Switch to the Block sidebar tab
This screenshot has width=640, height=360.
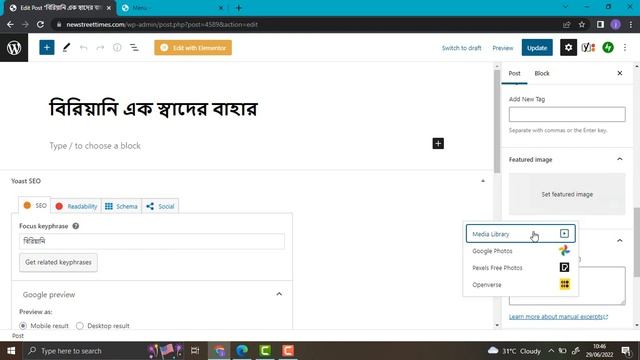[x=542, y=73]
